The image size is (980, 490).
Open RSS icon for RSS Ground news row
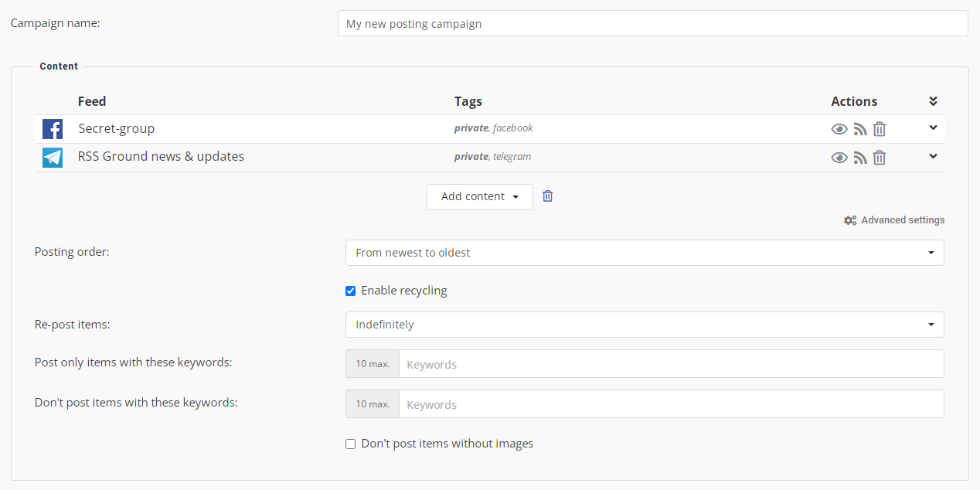(x=860, y=158)
